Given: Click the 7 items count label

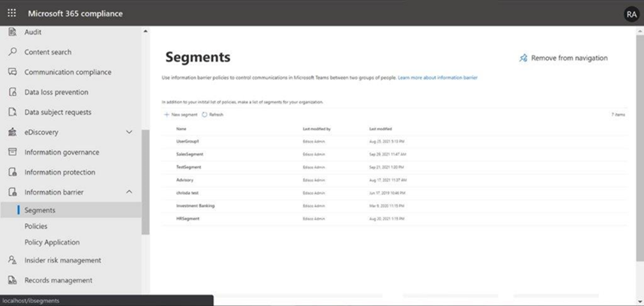Looking at the screenshot, I should click(618, 115).
